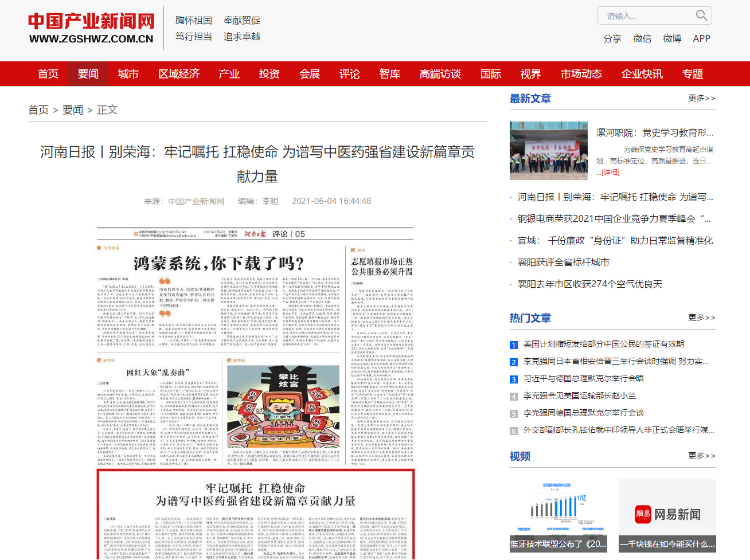Click the APP download link
750x560 pixels.
701,38
